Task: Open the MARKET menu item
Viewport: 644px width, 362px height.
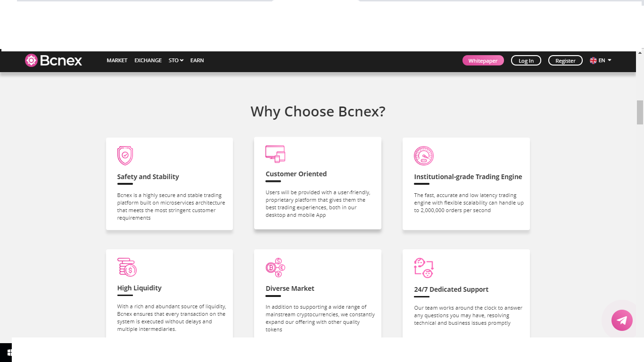Action: 117,60
